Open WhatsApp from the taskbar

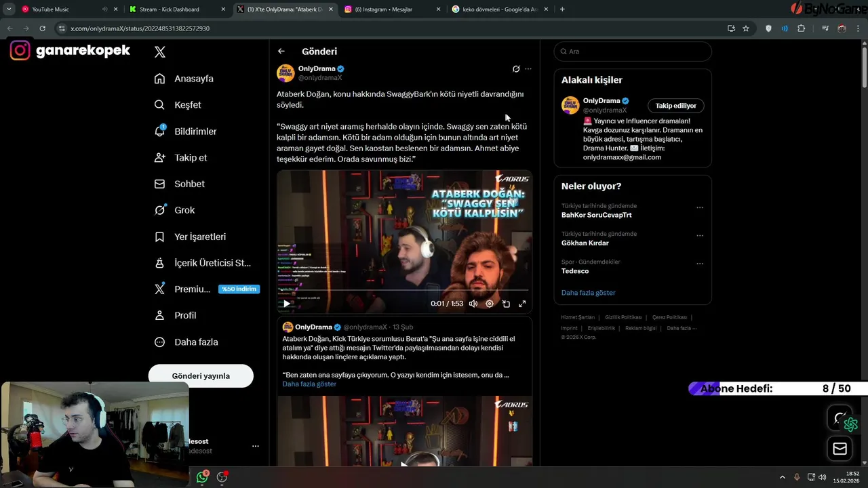click(x=202, y=477)
